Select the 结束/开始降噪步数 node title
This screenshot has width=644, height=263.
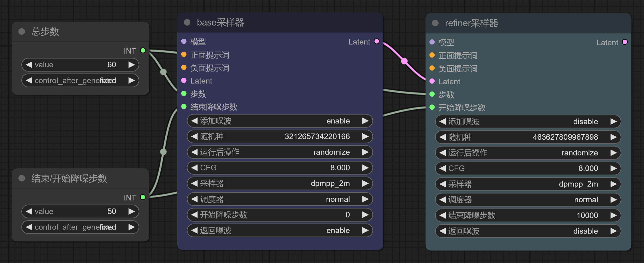click(69, 178)
